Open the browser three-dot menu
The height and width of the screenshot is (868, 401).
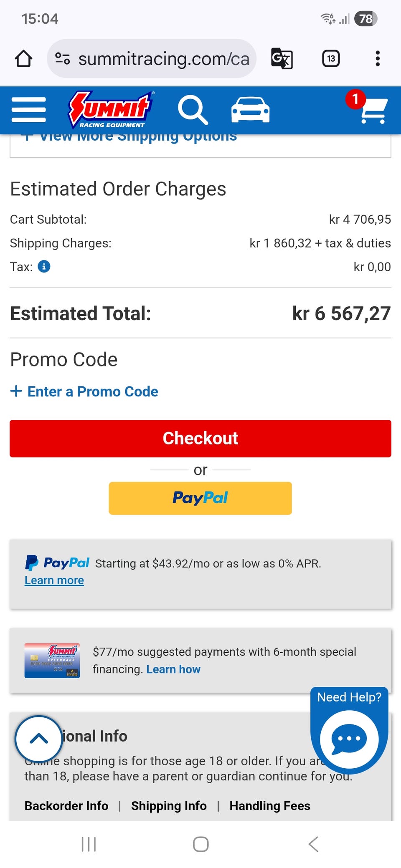tap(378, 58)
